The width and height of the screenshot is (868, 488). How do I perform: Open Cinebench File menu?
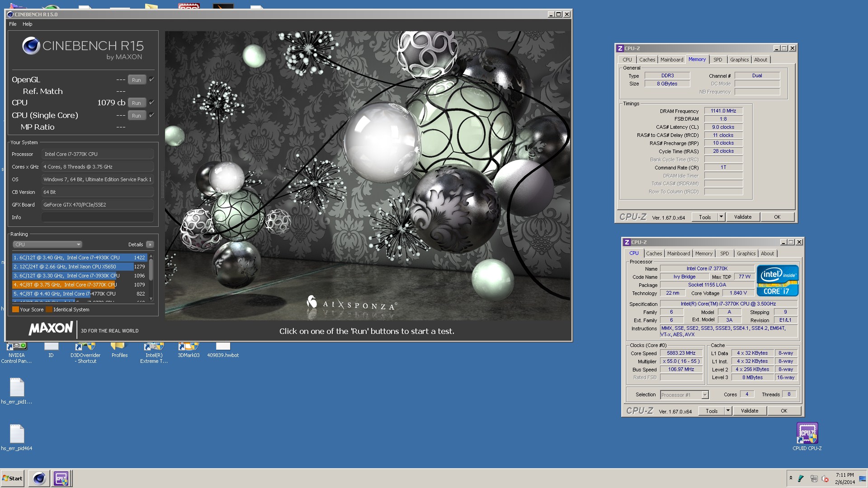(13, 24)
